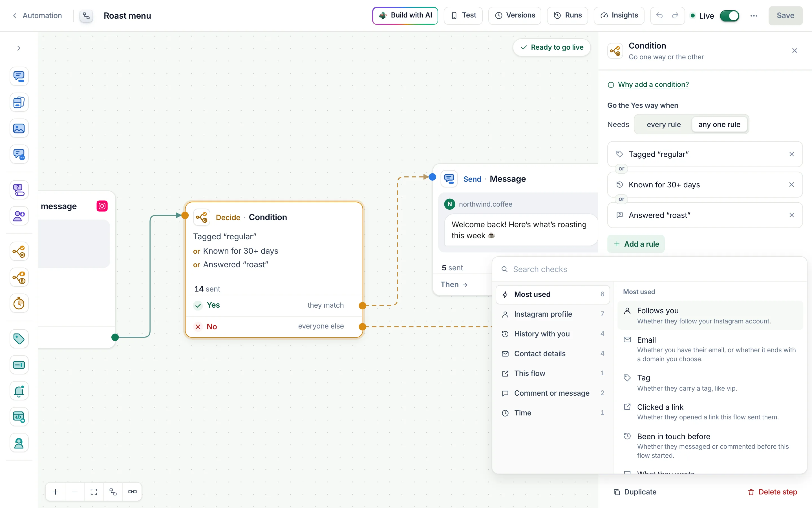
Task: Click the Instagram icon on message node
Action: tap(102, 206)
